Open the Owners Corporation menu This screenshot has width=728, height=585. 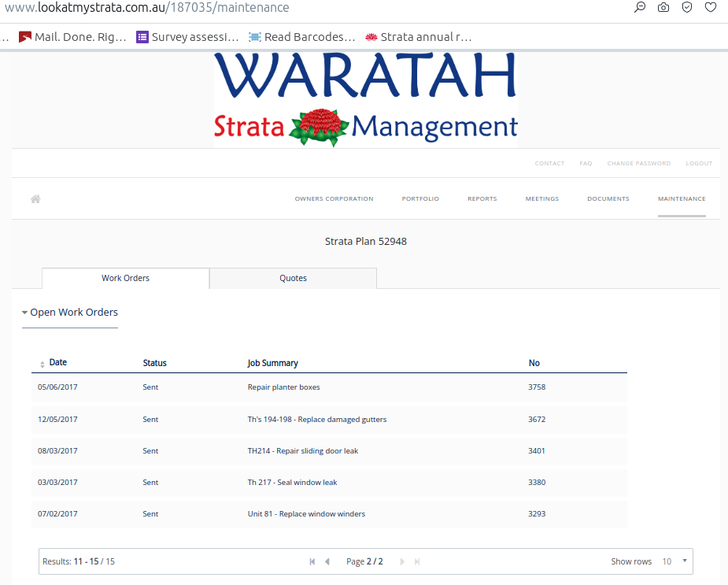pyautogui.click(x=334, y=199)
